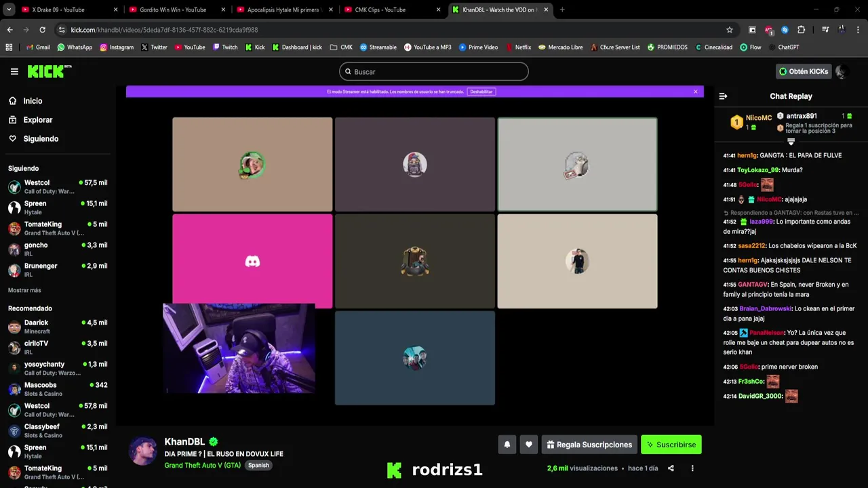Open the Prime Video bookmark
This screenshot has height=488, width=868.
tap(478, 47)
